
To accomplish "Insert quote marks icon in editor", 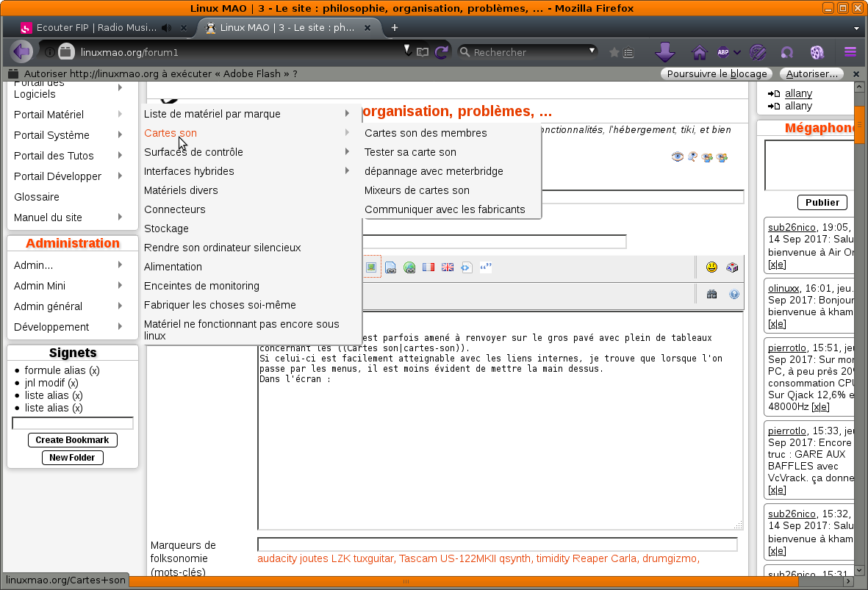I will [x=486, y=267].
